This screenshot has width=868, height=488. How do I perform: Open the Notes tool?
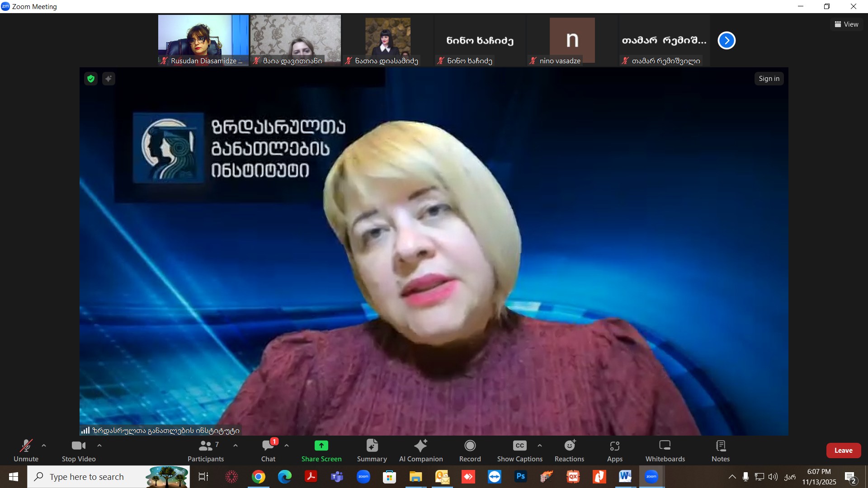tap(720, 450)
